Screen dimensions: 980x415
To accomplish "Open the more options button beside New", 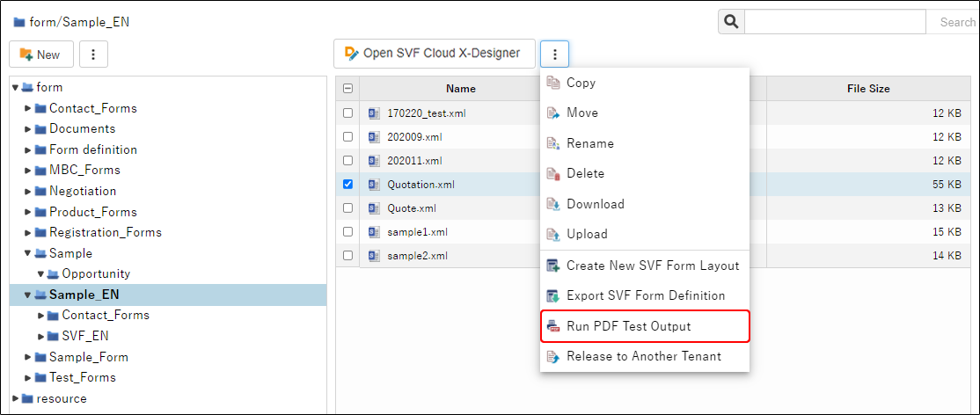I will tap(94, 55).
